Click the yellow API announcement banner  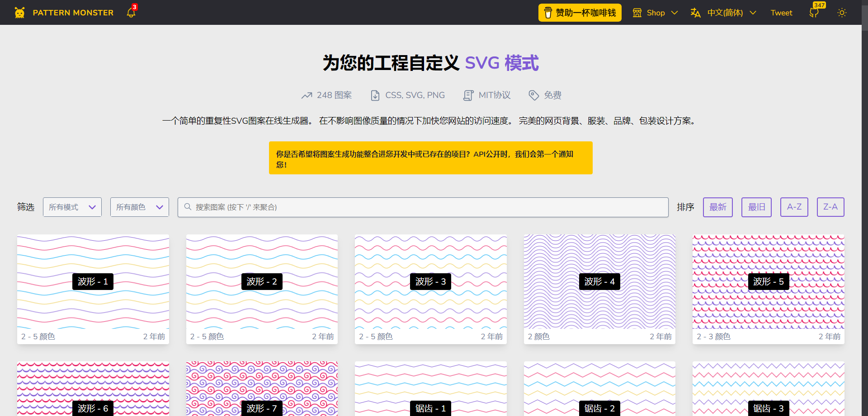pos(431,158)
